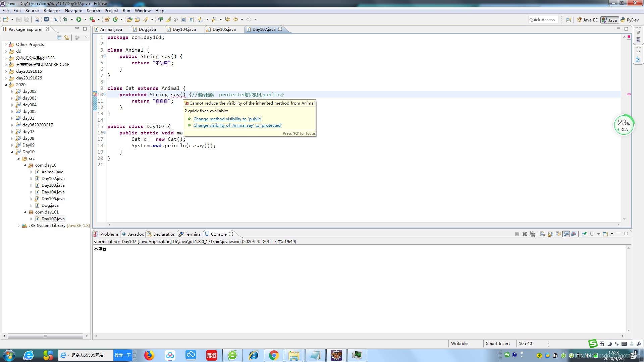Switch to the Animal.java editor tab
The height and width of the screenshot is (362, 644).
pos(111,29)
